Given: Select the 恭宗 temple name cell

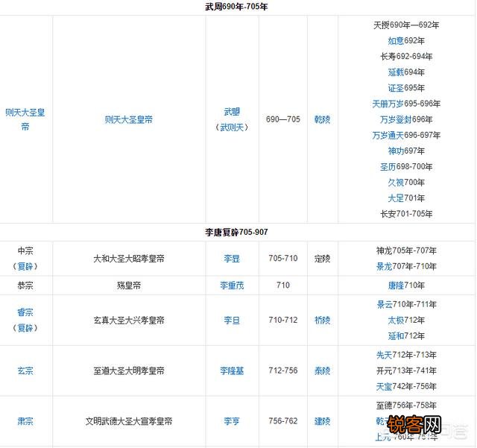Looking at the screenshot, I should tap(25, 285).
